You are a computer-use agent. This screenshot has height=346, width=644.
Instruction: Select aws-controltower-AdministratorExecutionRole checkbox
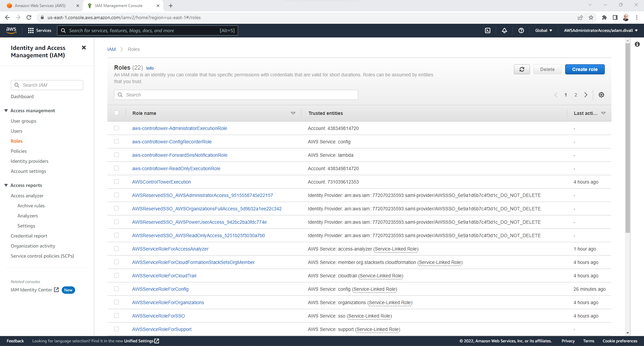pyautogui.click(x=116, y=128)
